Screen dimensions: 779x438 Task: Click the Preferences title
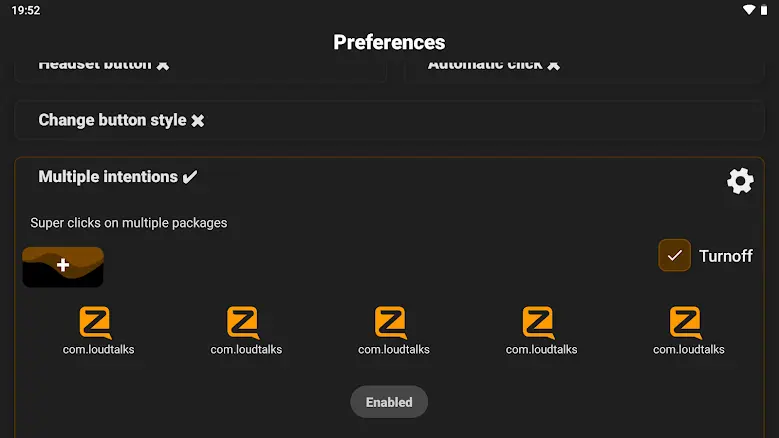point(389,42)
